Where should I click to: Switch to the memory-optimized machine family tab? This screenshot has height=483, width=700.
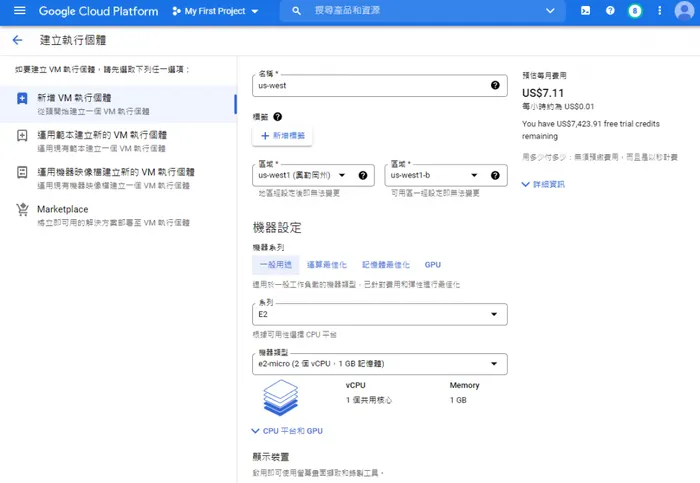[x=386, y=265]
